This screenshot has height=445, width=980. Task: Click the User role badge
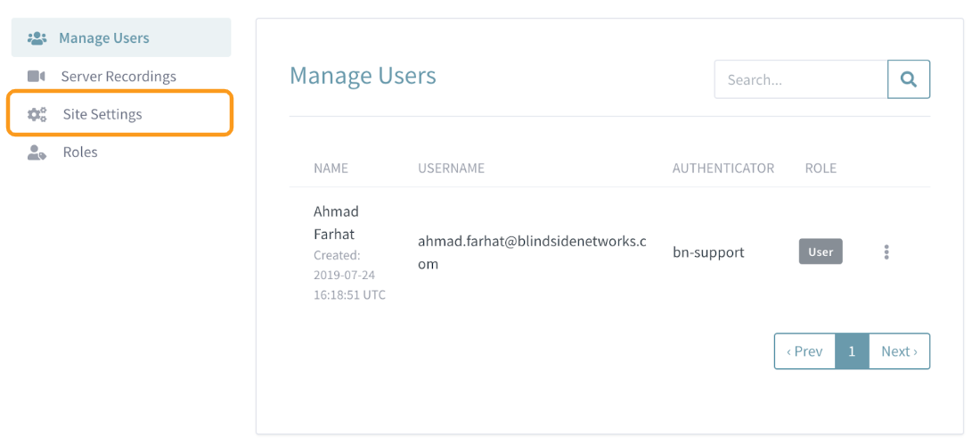coord(821,251)
